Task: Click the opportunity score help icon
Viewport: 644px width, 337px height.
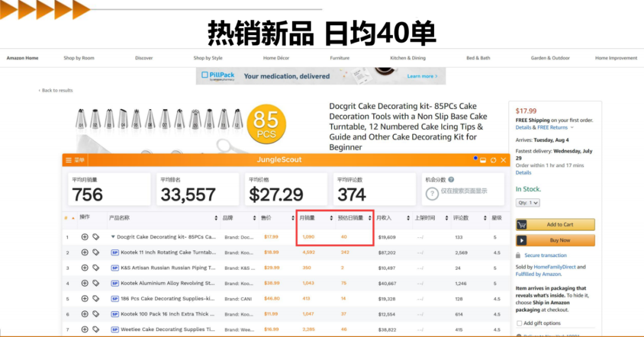Action: click(451, 180)
